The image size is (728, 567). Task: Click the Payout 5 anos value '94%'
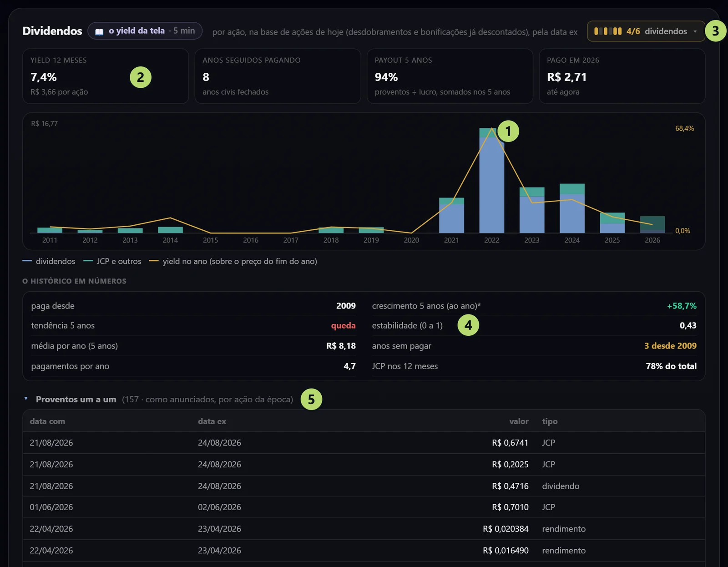click(386, 77)
